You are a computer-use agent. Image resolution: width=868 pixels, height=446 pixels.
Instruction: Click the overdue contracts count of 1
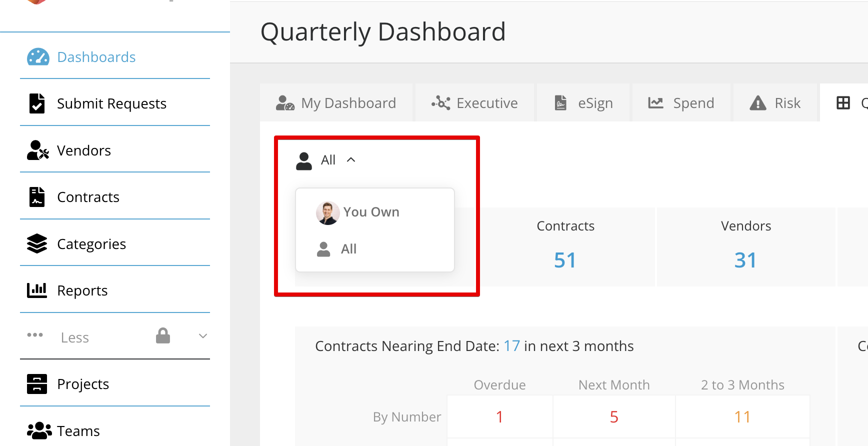499,416
